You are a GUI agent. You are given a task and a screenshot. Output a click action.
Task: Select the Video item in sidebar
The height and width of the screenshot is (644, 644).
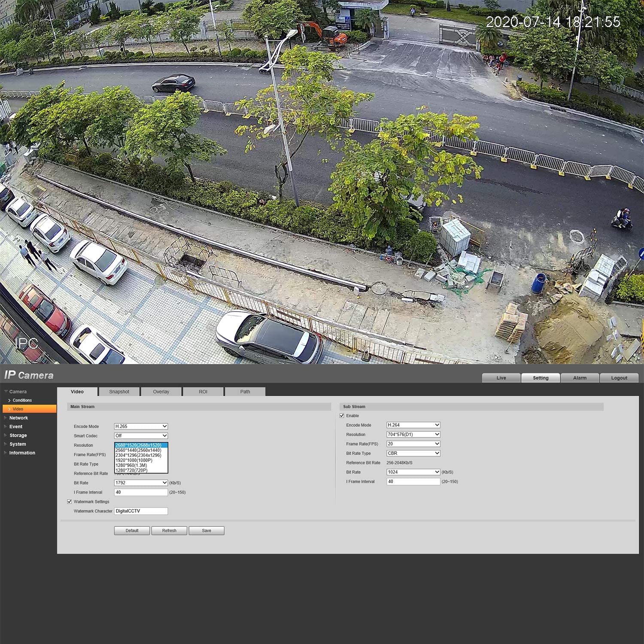point(29,409)
